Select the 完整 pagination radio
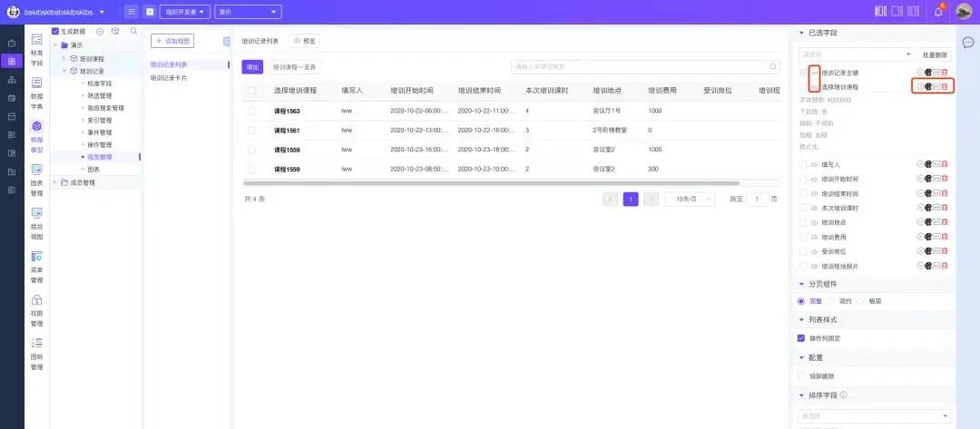 pyautogui.click(x=801, y=301)
